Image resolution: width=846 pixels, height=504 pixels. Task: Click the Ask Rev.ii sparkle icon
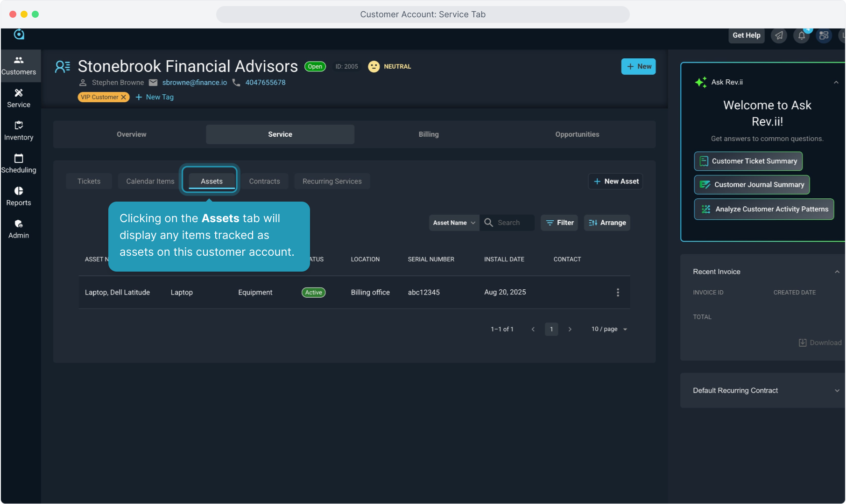(700, 82)
